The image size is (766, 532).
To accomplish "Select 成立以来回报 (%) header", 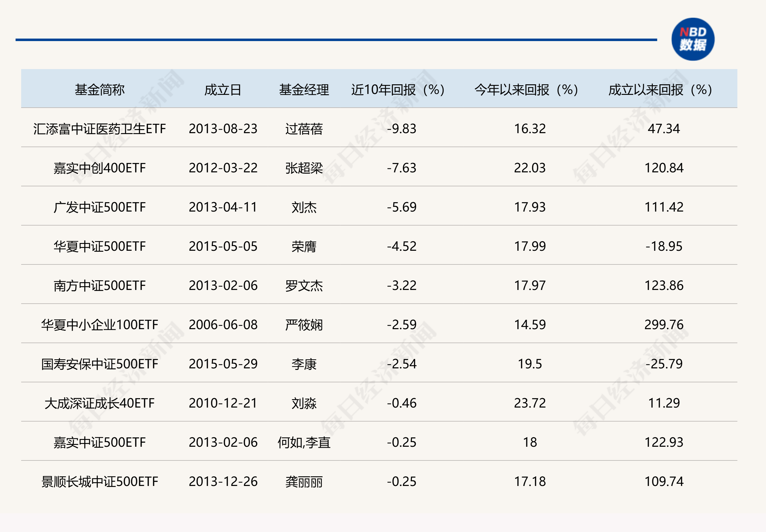I will pyautogui.click(x=660, y=90).
